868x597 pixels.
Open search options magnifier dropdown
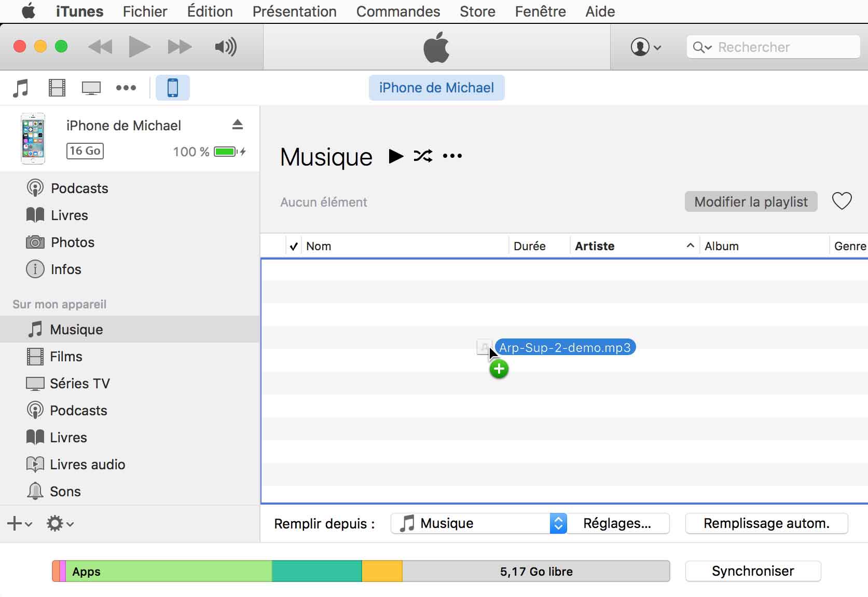click(x=702, y=47)
